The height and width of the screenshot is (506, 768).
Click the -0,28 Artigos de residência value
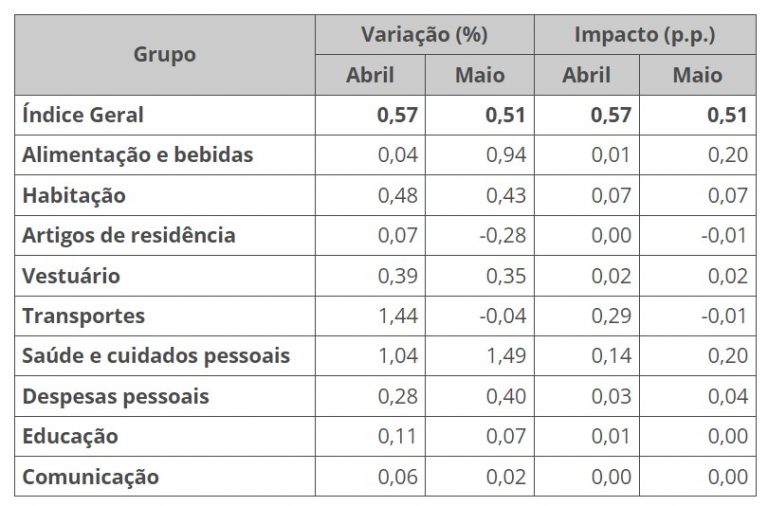[502, 236]
